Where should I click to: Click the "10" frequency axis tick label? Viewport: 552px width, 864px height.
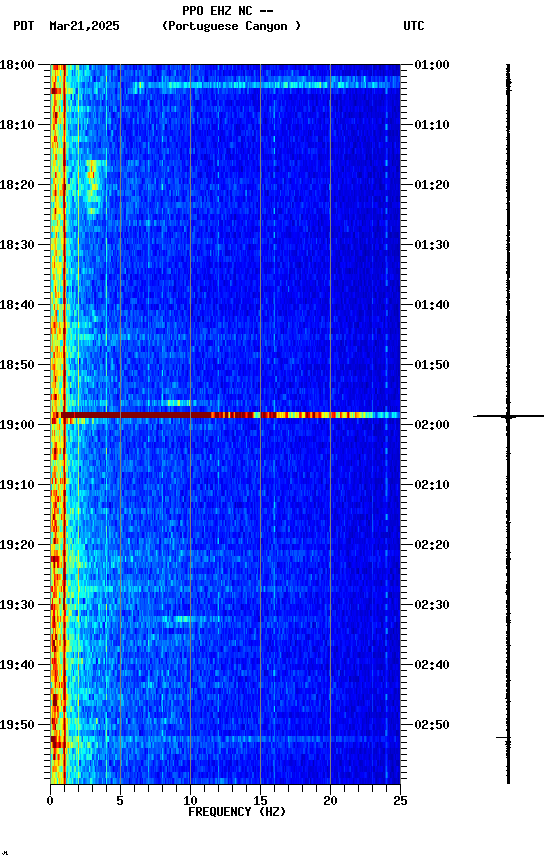(x=190, y=801)
